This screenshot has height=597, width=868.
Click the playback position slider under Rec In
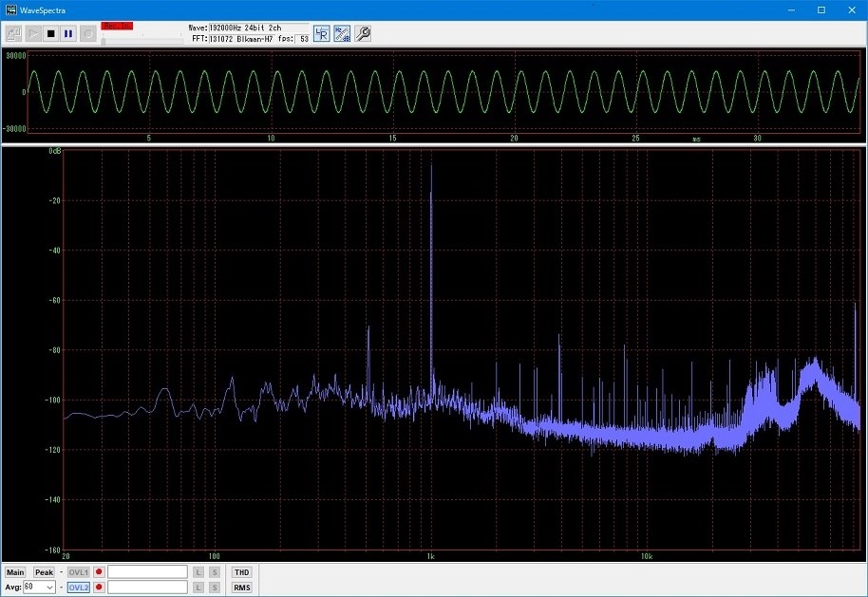(142, 39)
